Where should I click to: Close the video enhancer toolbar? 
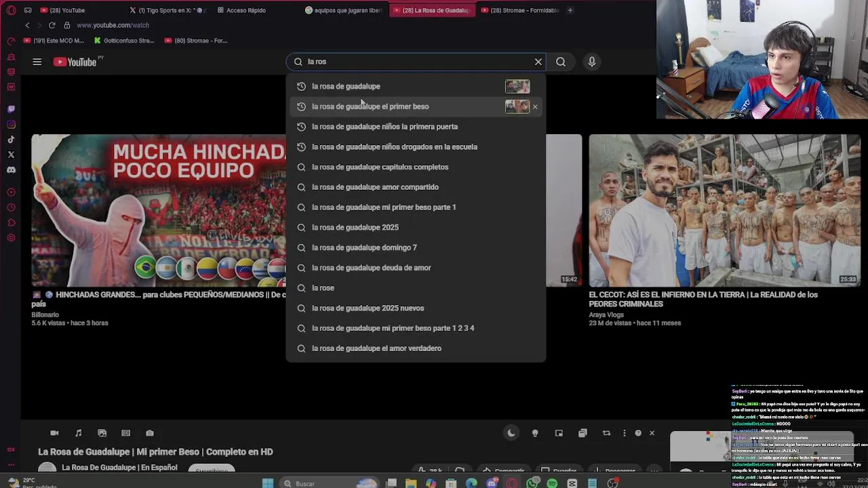point(652,433)
